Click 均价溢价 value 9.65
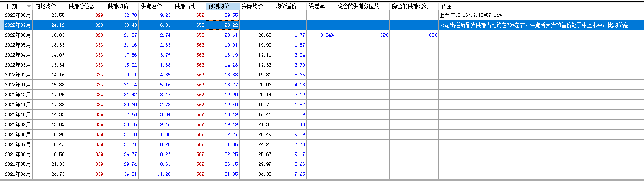This screenshot has height=181, width=644. coord(290,174)
